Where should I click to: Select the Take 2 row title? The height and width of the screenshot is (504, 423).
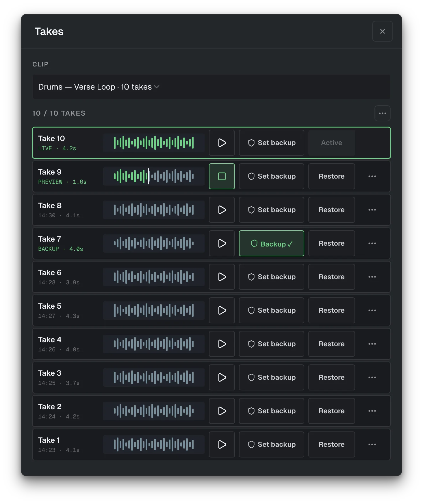[x=50, y=407]
